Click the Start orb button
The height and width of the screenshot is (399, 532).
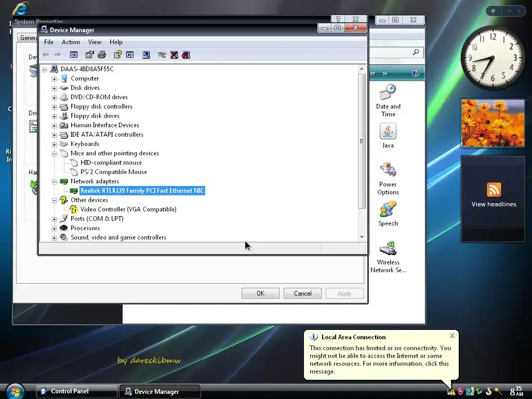[15, 391]
